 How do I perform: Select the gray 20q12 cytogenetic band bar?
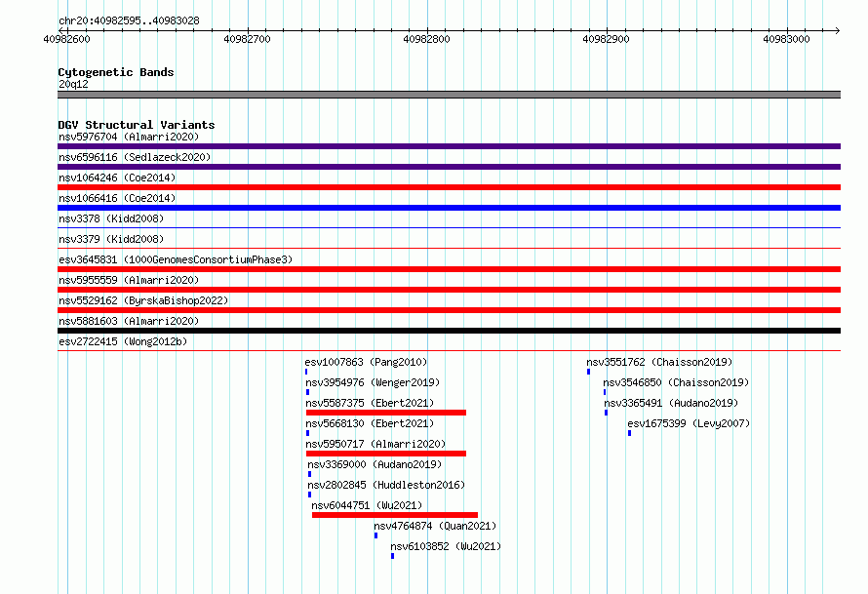(449, 95)
